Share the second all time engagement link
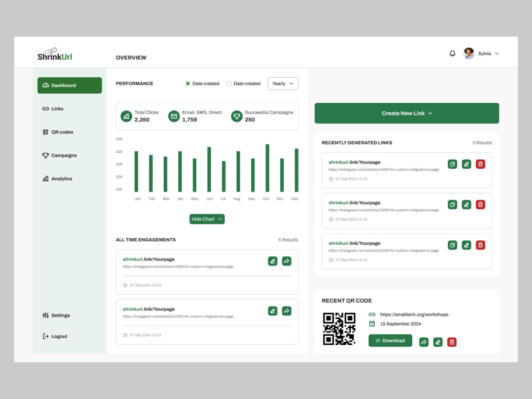532x399 pixels. click(x=287, y=311)
